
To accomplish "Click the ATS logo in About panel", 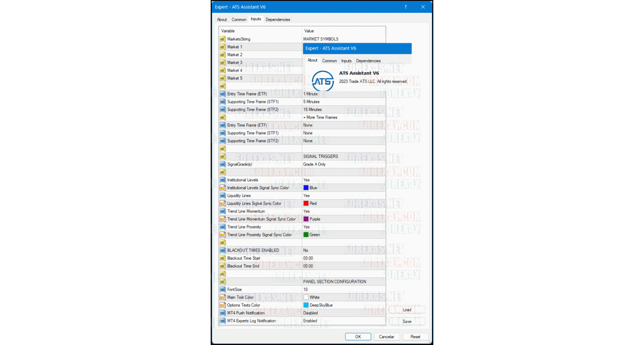I will [x=322, y=81].
